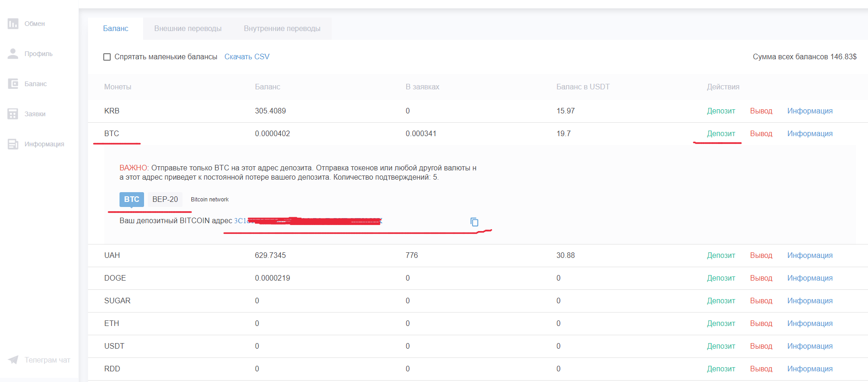868x382 pixels.
Task: Open Информация for the DOGE row
Action: pyautogui.click(x=810, y=278)
